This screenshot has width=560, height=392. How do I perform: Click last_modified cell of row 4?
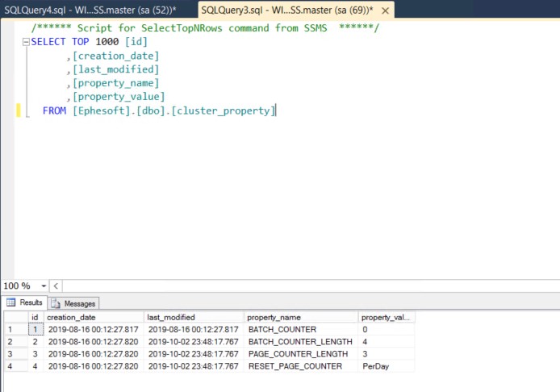(x=194, y=366)
